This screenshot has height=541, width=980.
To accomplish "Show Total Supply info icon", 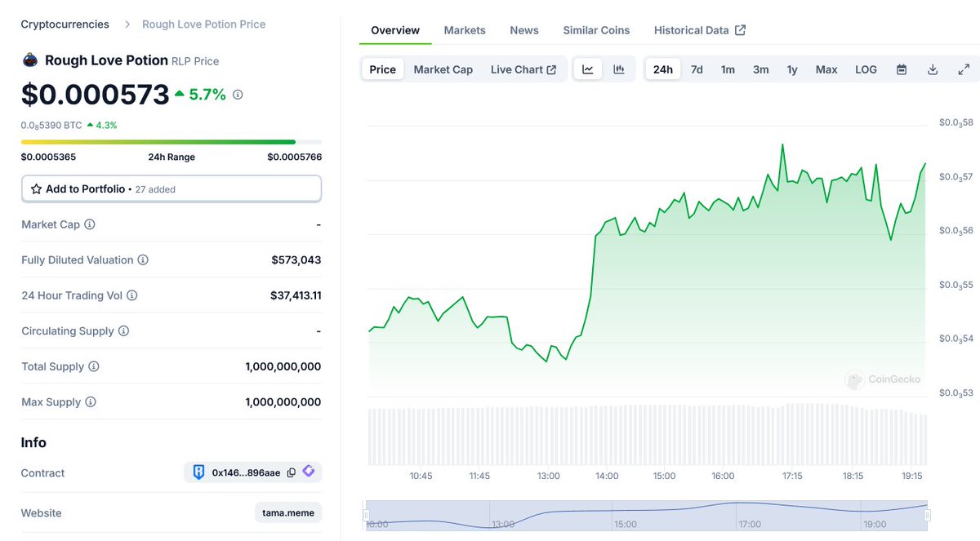I will [x=94, y=366].
